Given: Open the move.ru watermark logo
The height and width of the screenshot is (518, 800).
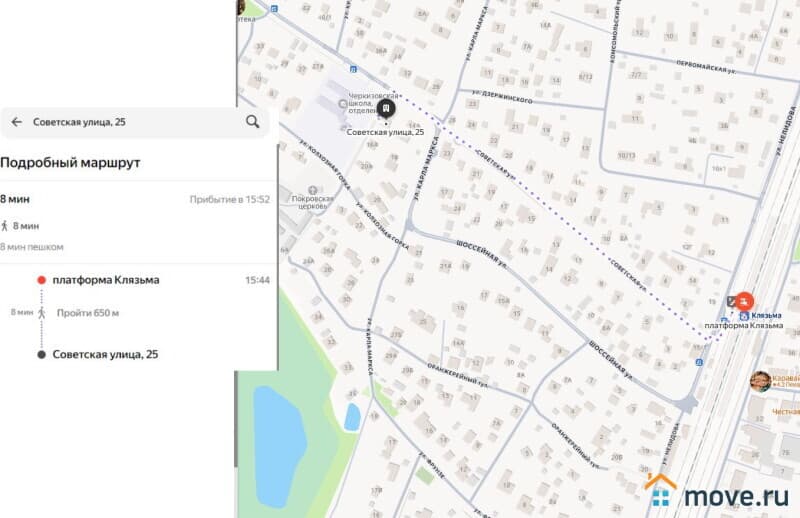Looking at the screenshot, I should coord(718,493).
